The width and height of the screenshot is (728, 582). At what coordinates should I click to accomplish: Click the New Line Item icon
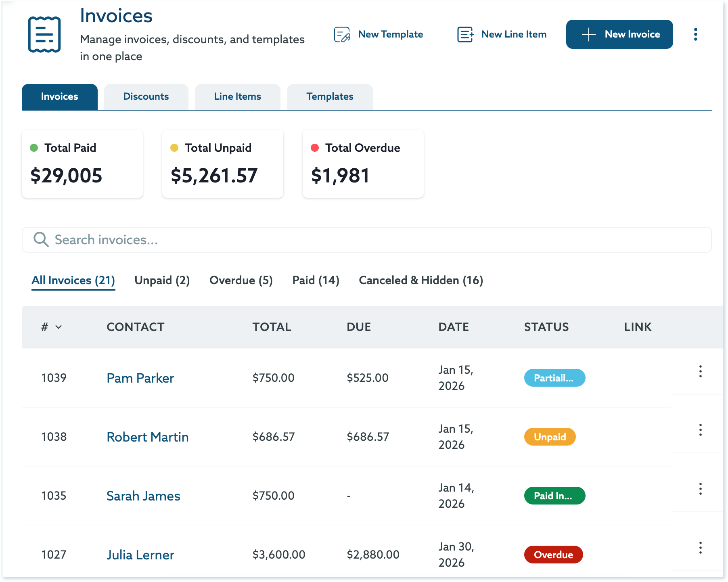(x=465, y=35)
